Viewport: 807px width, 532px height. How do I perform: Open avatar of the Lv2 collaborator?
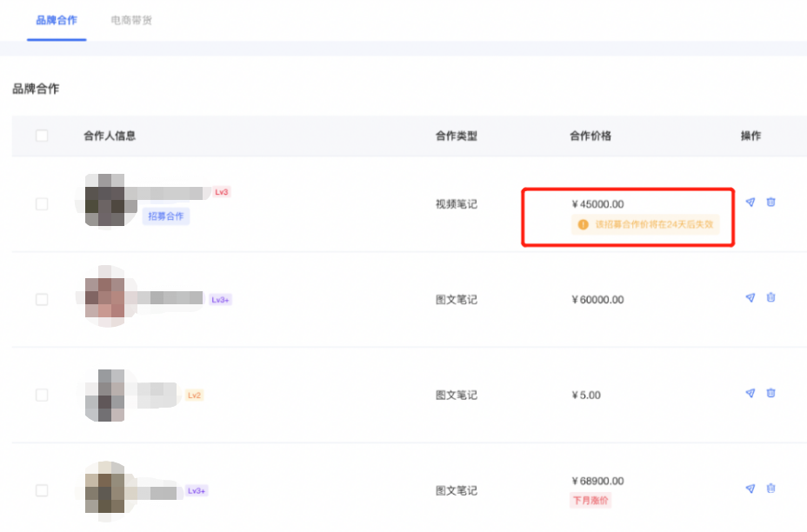[110, 396]
